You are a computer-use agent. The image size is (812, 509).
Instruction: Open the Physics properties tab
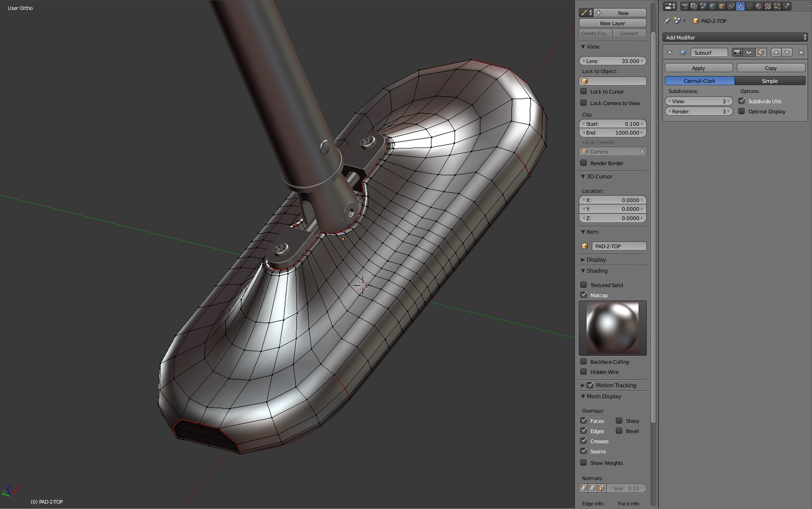tap(786, 6)
